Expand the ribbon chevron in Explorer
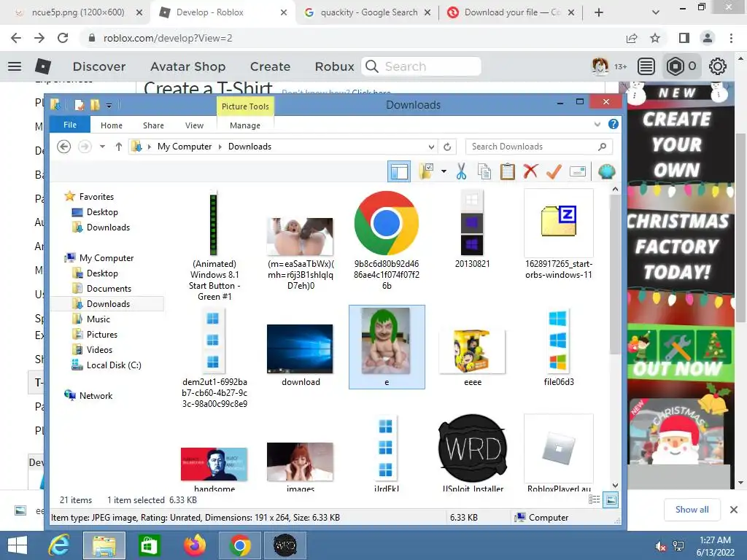This screenshot has height=560, width=747. pos(597,125)
